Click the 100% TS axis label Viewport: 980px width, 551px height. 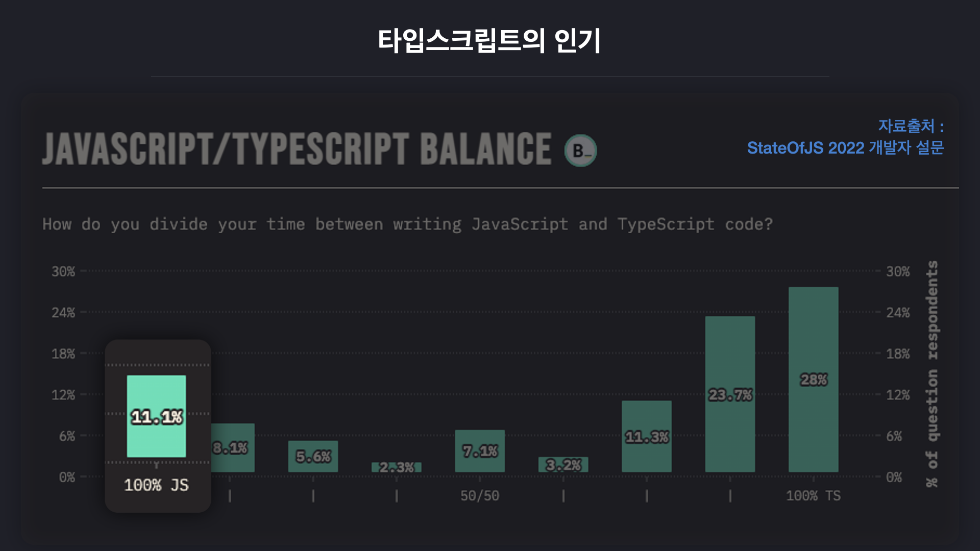click(x=814, y=495)
